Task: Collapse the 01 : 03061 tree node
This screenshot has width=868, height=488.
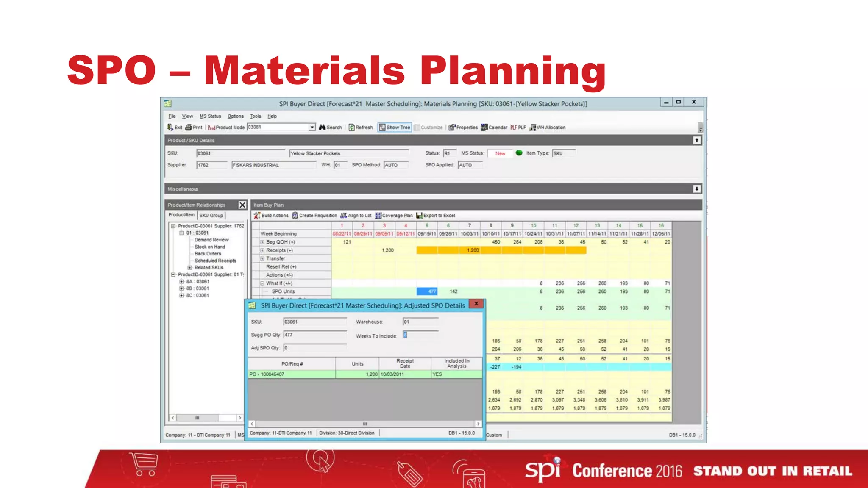Action: (181, 233)
